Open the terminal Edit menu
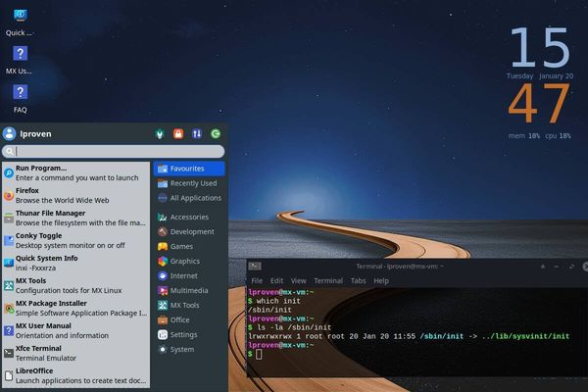The width and height of the screenshot is (588, 392). pyautogui.click(x=276, y=280)
